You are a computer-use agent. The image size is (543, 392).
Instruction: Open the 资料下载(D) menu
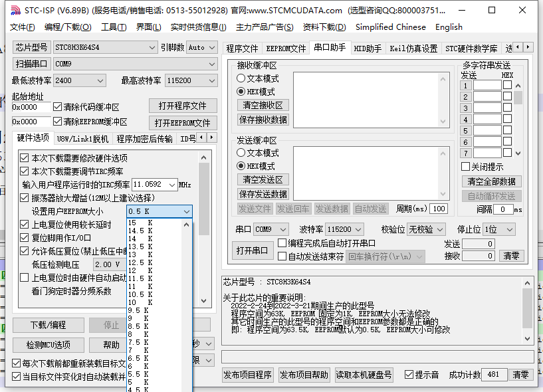click(x=324, y=27)
